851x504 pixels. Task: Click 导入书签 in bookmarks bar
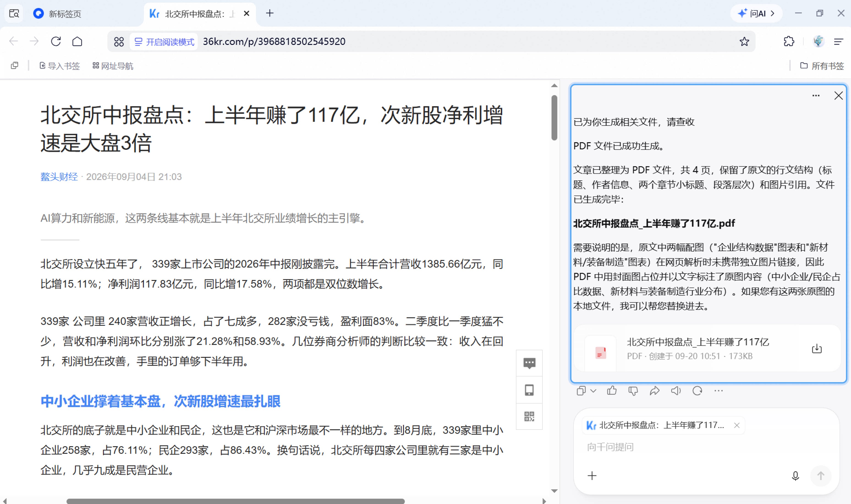60,66
